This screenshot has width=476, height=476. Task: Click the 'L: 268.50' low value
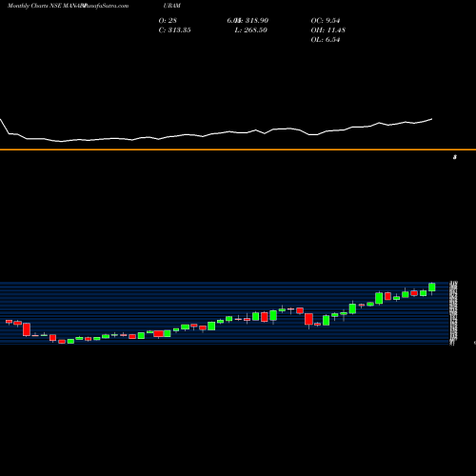(x=250, y=30)
